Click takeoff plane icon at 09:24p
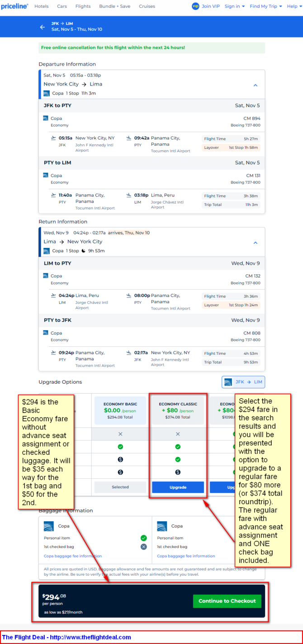This screenshot has height=644, width=303. click(54, 353)
